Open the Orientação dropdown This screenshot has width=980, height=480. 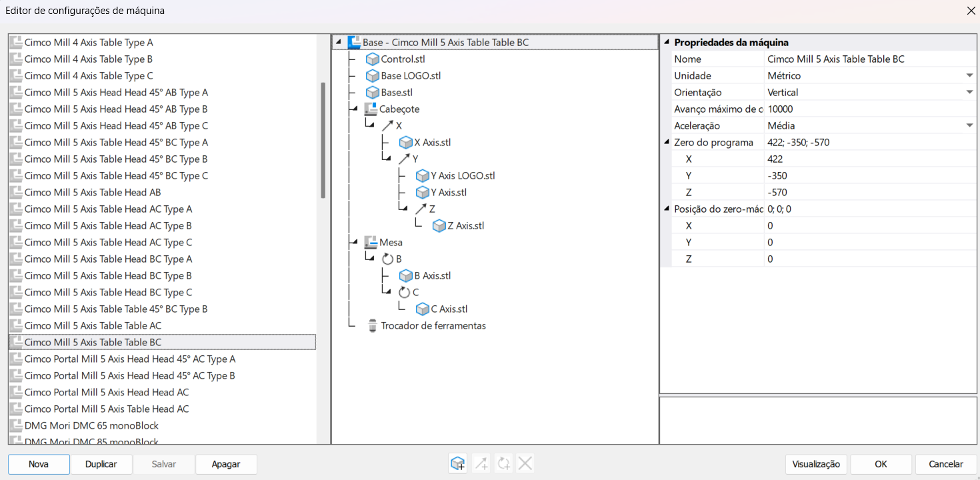970,93
